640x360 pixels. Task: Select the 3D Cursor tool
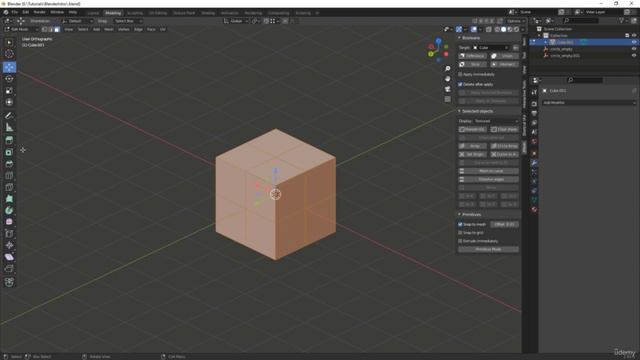point(9,54)
